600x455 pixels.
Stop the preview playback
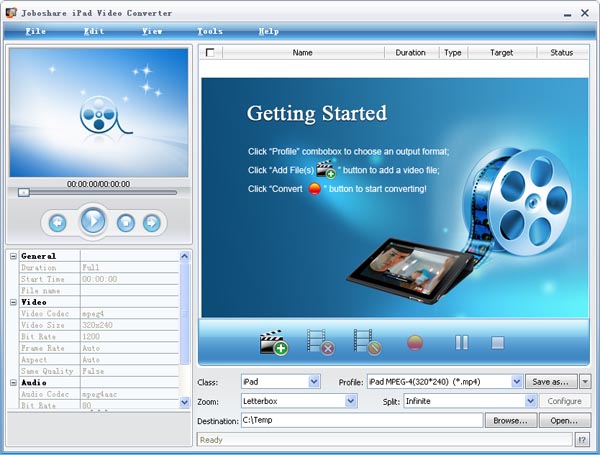click(x=126, y=223)
